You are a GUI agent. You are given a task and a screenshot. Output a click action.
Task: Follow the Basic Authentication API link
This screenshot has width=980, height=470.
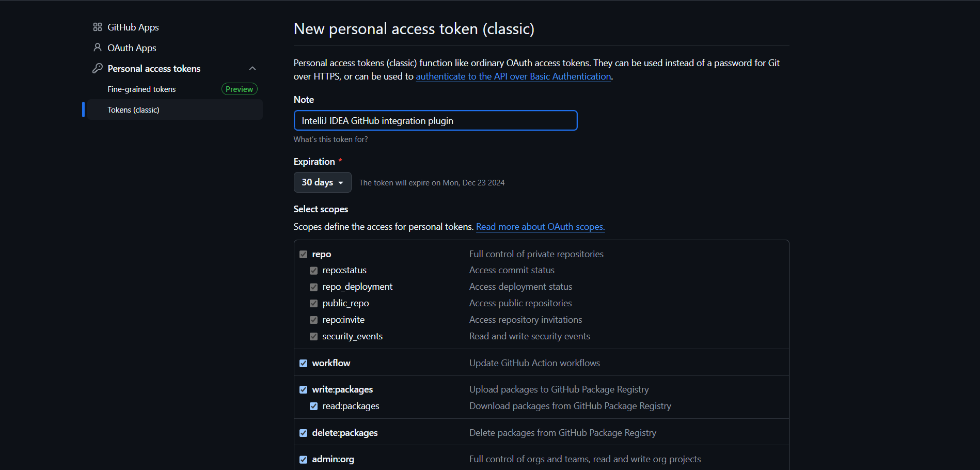tap(513, 76)
